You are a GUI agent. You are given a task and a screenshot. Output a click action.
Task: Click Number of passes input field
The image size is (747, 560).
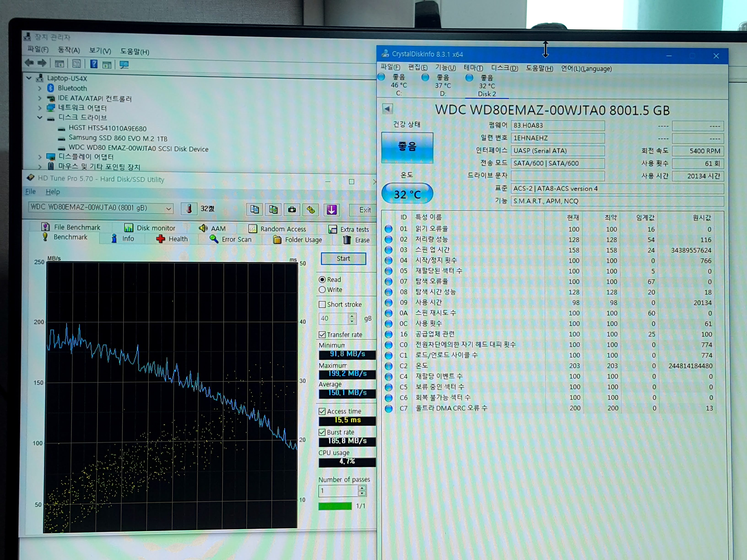pos(338,491)
